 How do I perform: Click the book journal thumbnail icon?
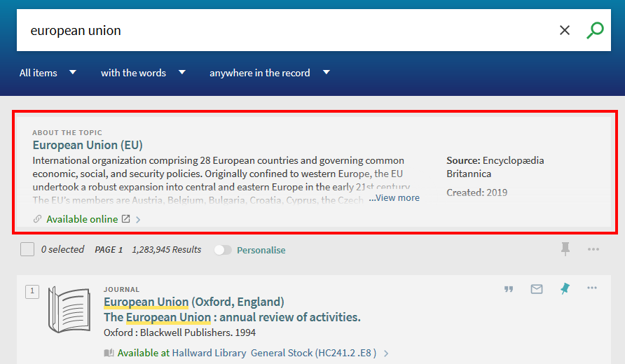click(x=69, y=310)
